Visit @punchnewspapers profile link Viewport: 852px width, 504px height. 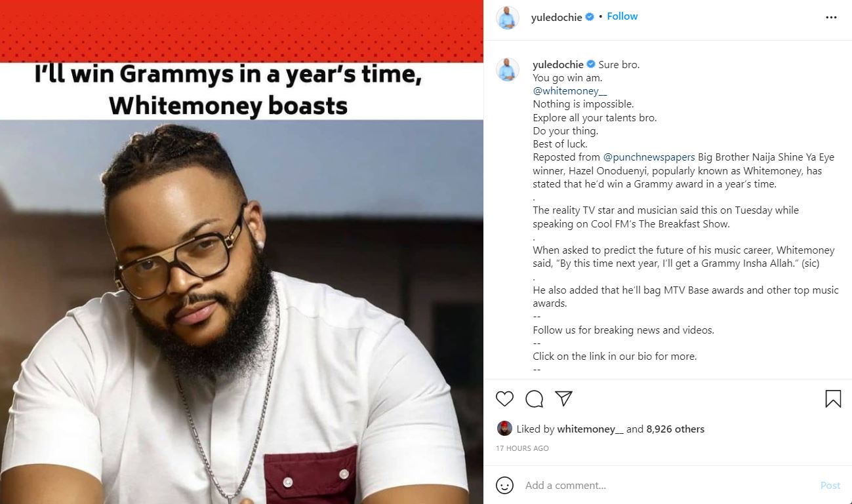[x=649, y=157]
